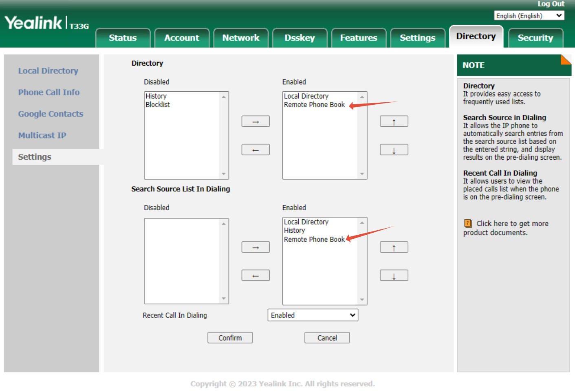Click here to get more product documents
This screenshot has height=392, width=575.
506,228
